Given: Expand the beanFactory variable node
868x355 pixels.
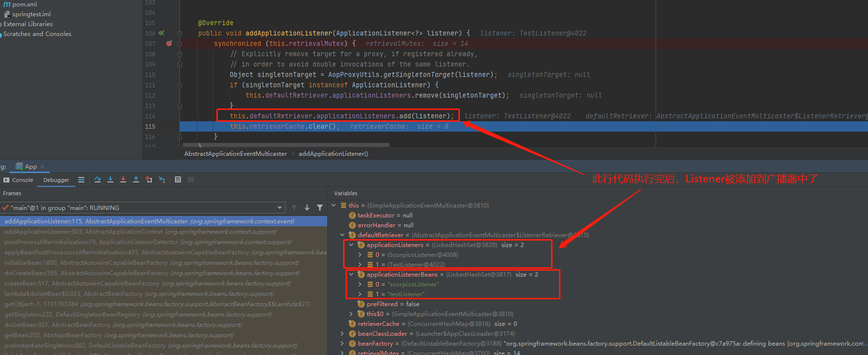Looking at the screenshot, I should pyautogui.click(x=343, y=344).
